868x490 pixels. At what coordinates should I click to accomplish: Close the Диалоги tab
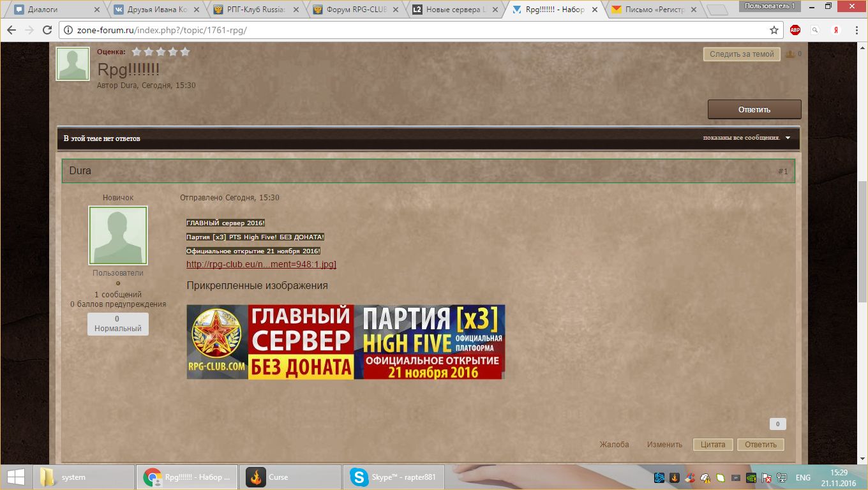point(97,10)
